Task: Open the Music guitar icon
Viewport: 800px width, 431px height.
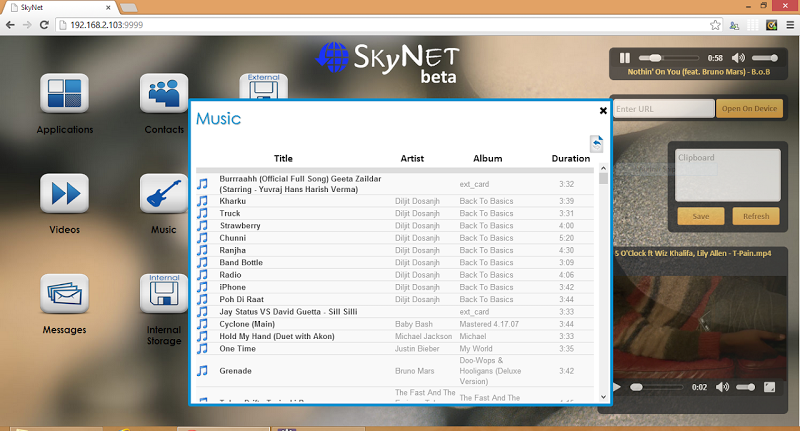Action: pos(164,193)
